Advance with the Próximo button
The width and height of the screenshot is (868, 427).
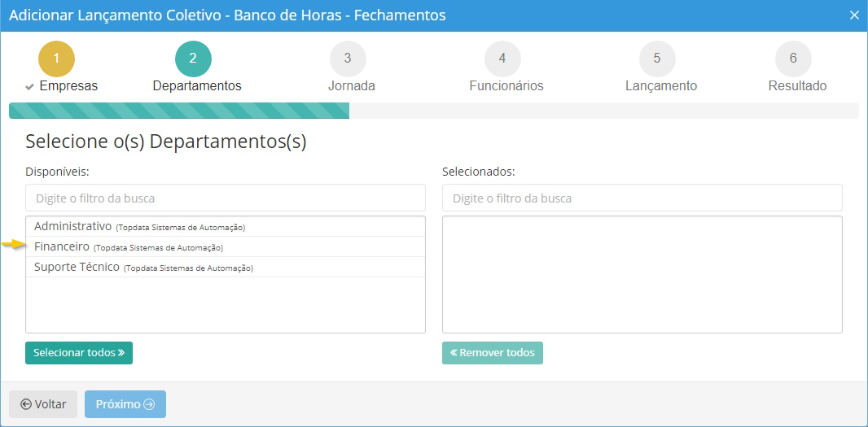tap(125, 404)
